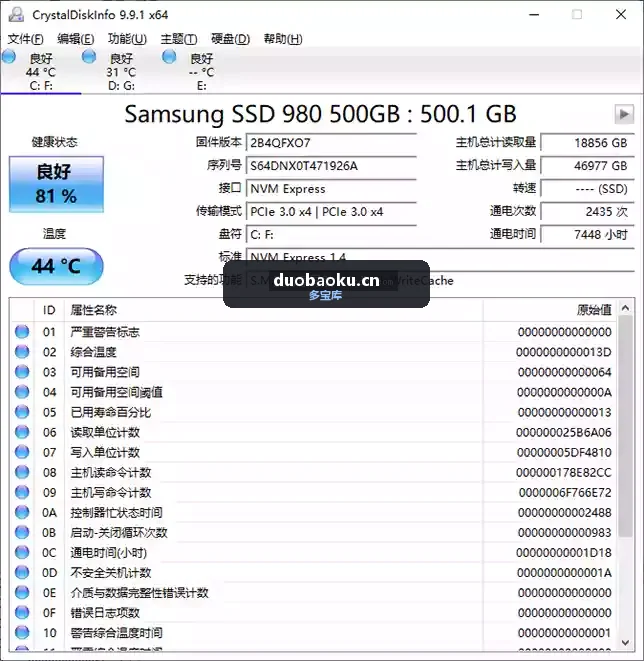Click the CrystalDiskInfo app icon in title bar

click(x=16, y=15)
